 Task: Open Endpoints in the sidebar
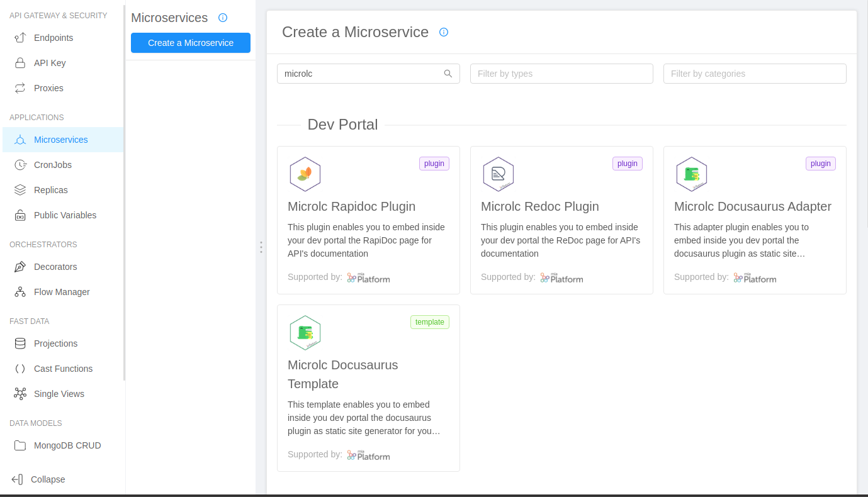click(x=54, y=38)
